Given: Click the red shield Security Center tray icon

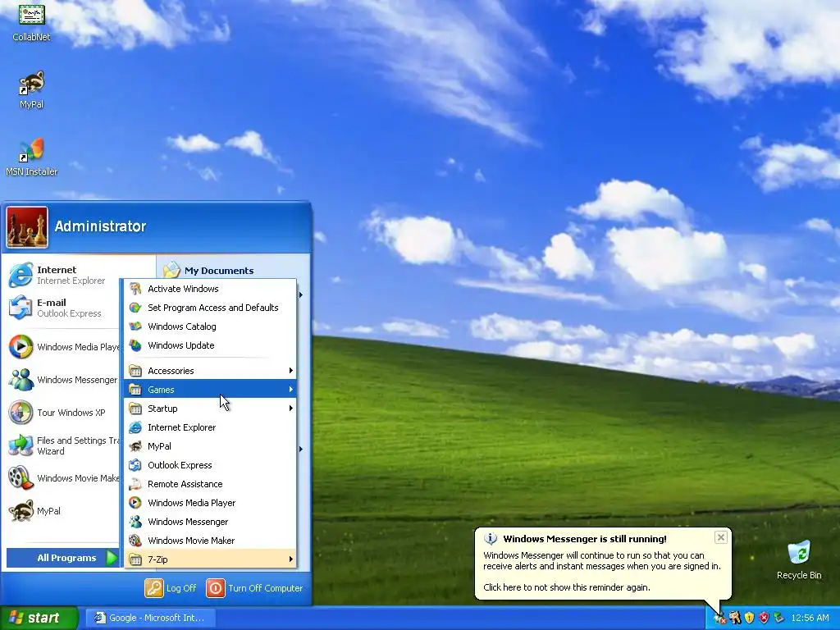Looking at the screenshot, I should click(x=764, y=618).
